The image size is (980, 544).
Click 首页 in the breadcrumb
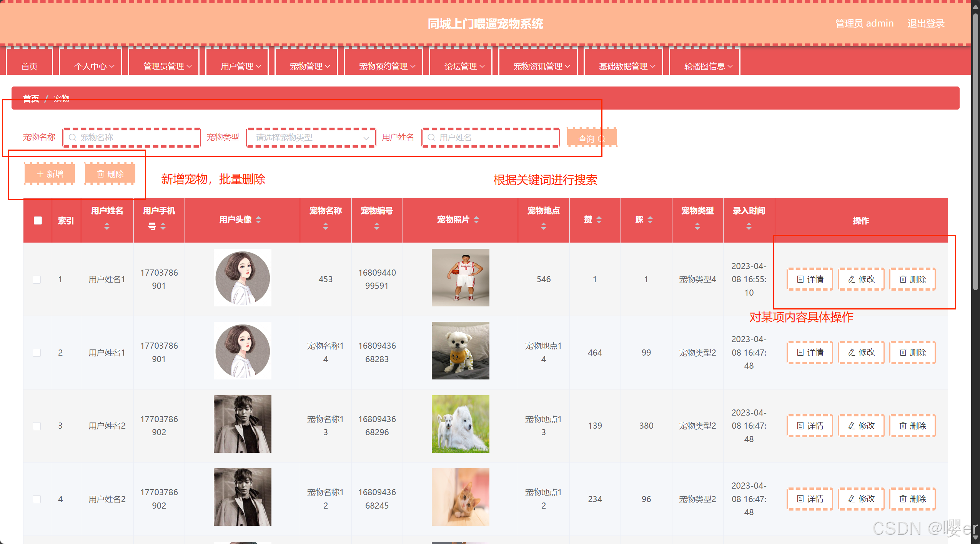(x=31, y=98)
